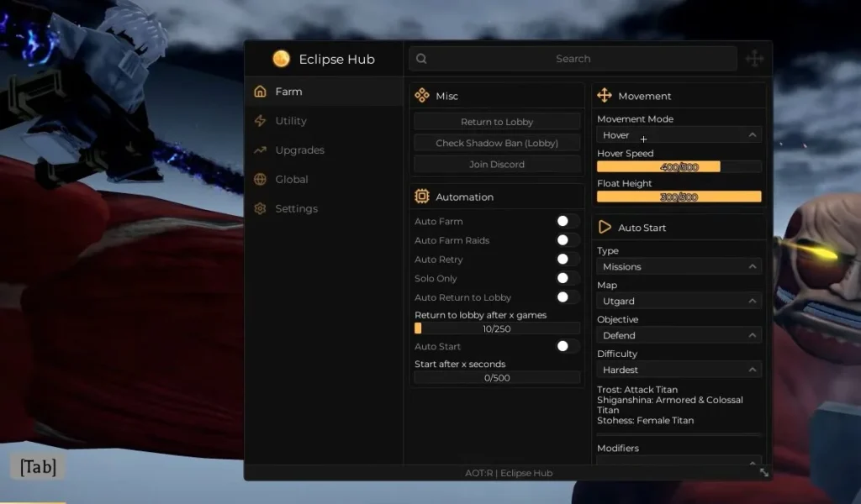
Task: Click the resize handle in the bottom corner
Action: pyautogui.click(x=763, y=472)
